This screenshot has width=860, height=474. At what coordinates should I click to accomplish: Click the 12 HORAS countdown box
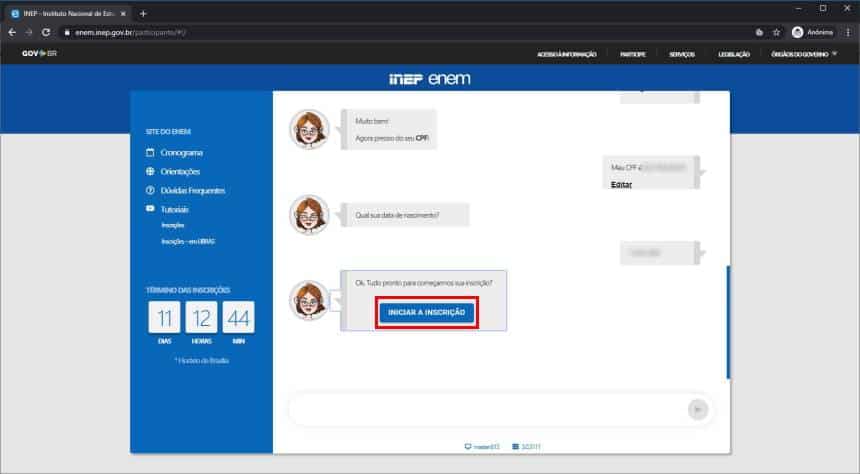coord(201,317)
